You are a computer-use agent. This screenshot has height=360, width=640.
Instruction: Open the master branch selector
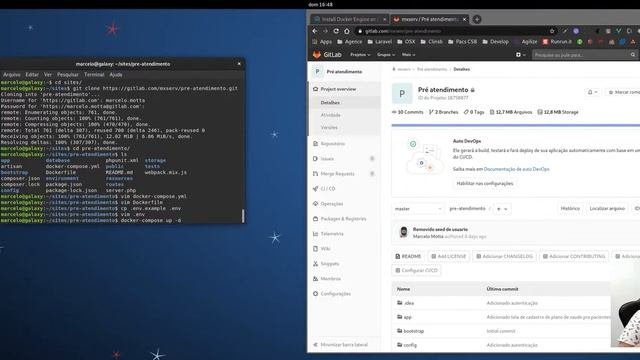[418, 209]
